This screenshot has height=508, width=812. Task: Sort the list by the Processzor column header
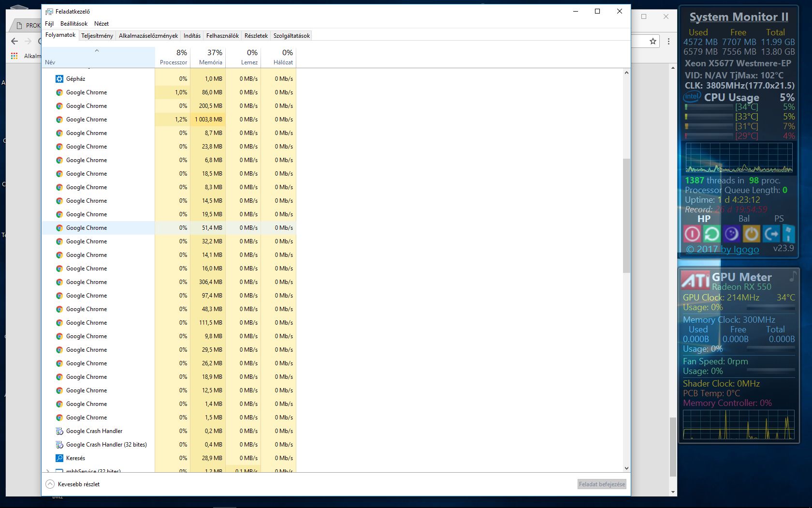173,57
